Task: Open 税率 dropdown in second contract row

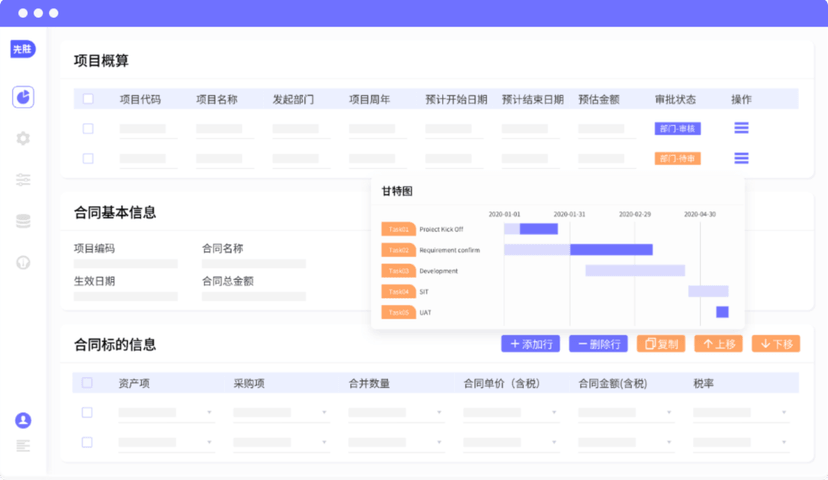Action: coord(741,443)
